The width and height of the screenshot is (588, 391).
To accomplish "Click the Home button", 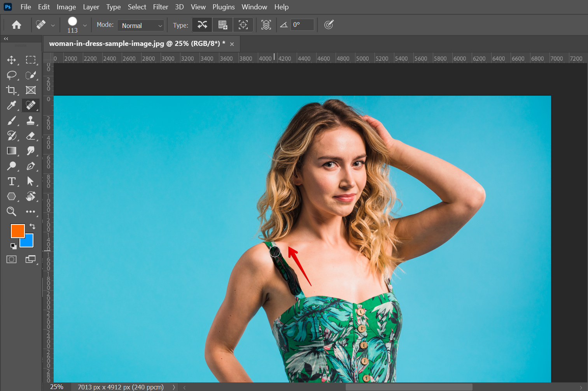I will (x=16, y=25).
